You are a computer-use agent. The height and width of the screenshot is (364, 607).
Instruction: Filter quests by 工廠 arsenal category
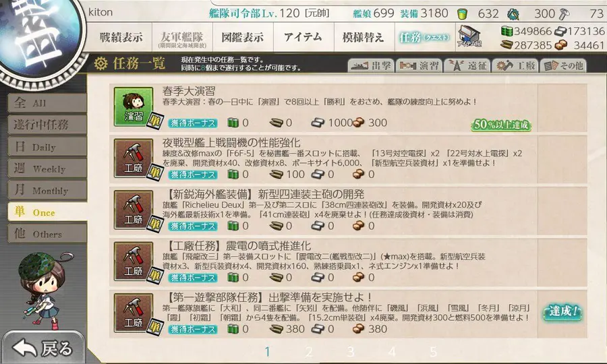[516, 66]
